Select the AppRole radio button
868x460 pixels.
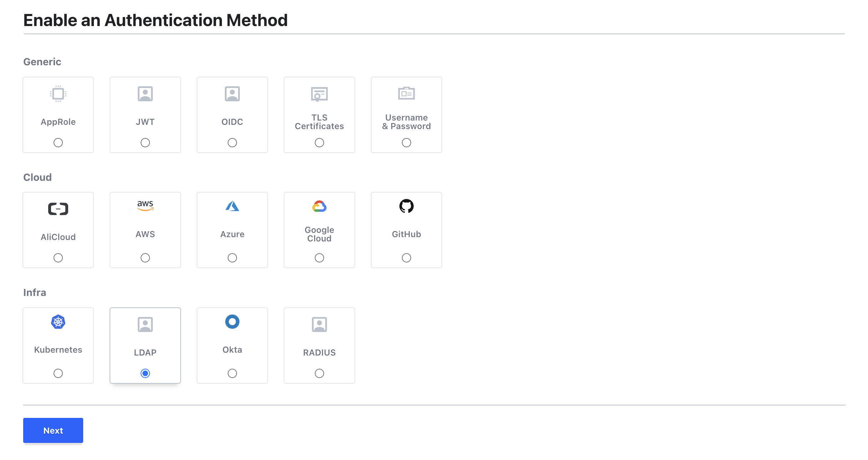(58, 143)
